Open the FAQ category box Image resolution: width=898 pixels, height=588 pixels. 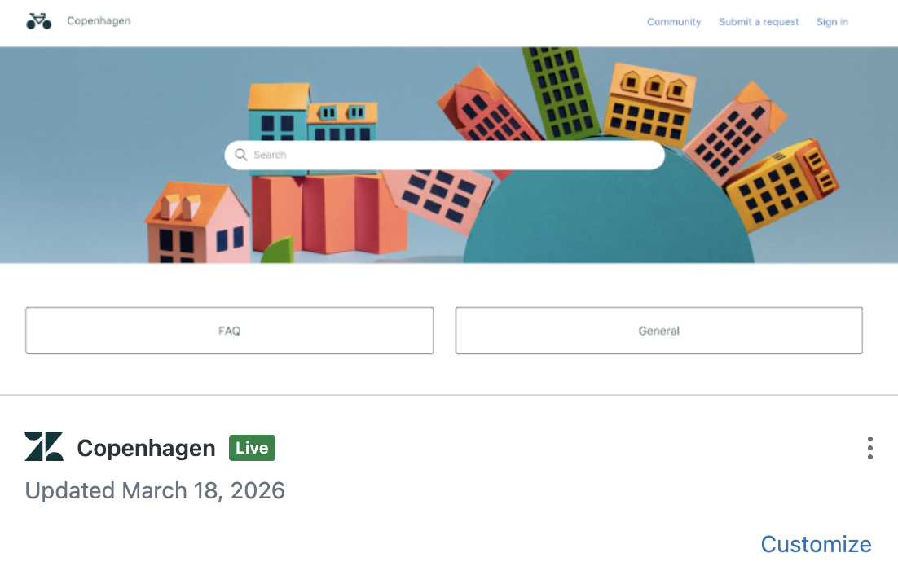(x=230, y=331)
